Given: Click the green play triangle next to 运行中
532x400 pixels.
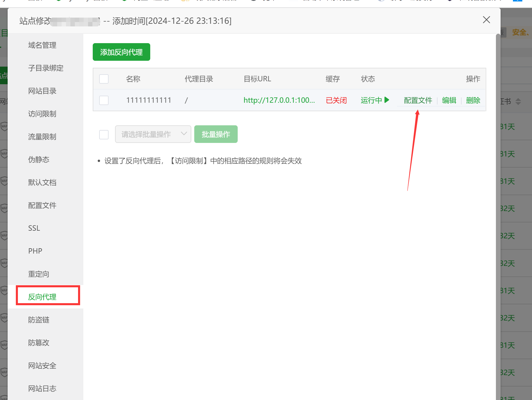Looking at the screenshot, I should click(387, 100).
